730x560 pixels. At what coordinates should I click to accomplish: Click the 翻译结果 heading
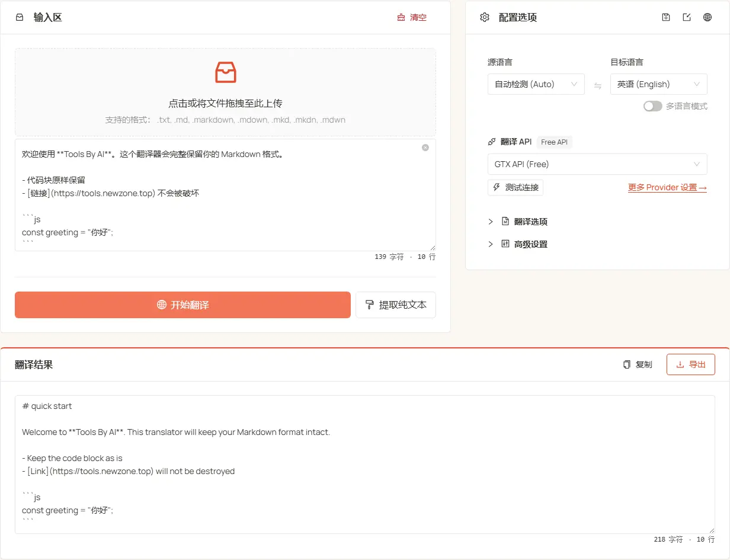[34, 364]
